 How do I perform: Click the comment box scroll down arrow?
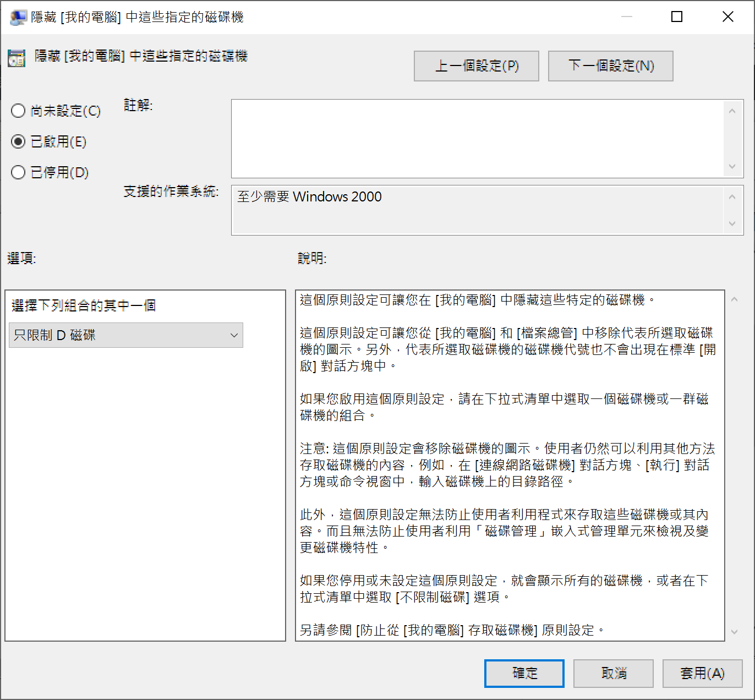732,166
